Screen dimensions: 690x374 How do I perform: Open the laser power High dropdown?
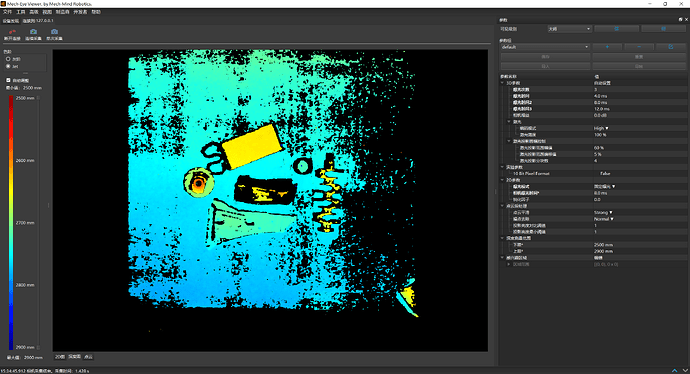tap(601, 128)
